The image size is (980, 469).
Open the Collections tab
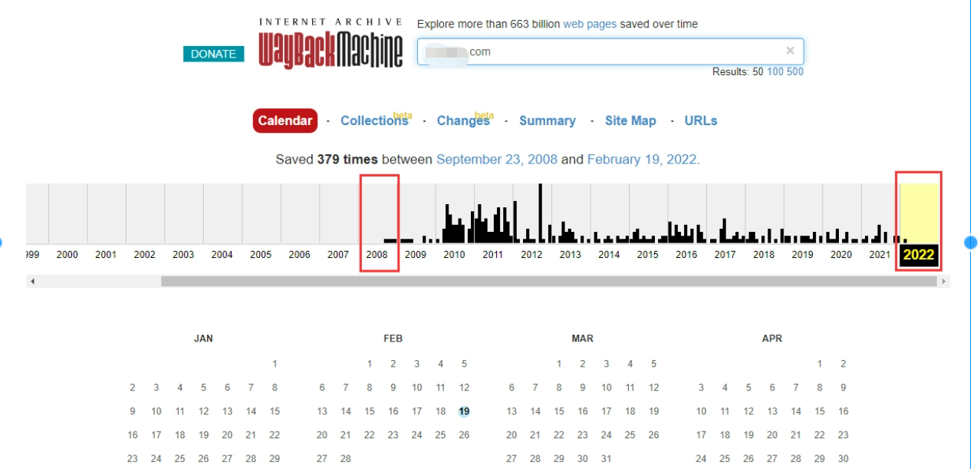tap(373, 121)
